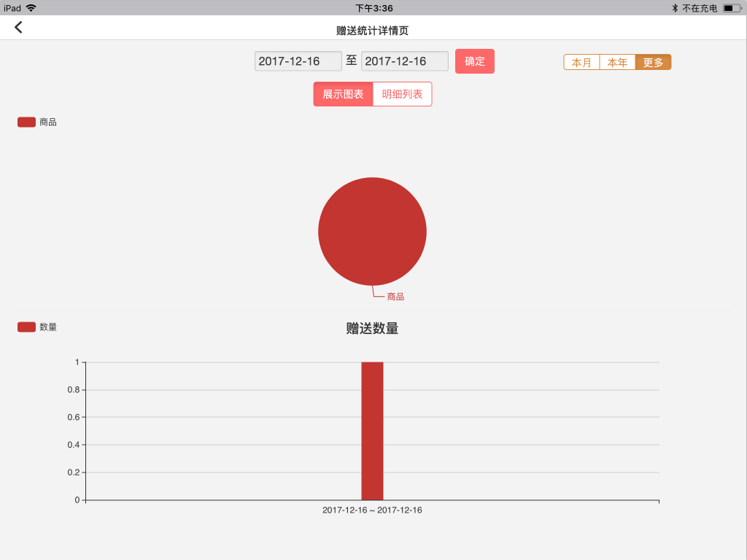Click the red bar in 赠送数量 chart

tap(372, 431)
